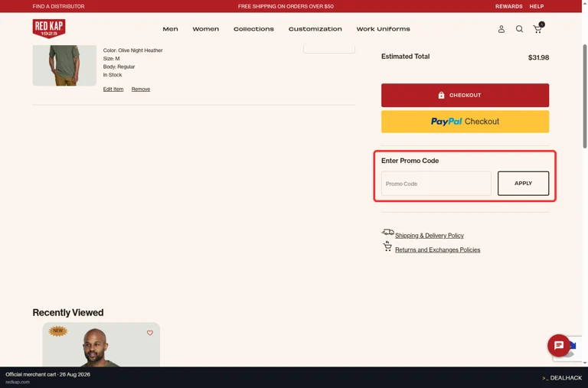Click the shipping truck icon

387,233
